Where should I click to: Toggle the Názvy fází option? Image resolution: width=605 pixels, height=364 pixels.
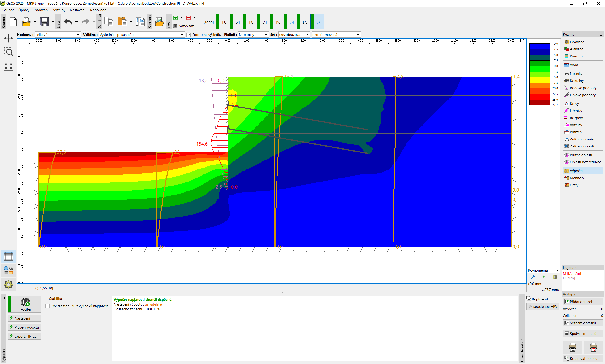tap(184, 26)
